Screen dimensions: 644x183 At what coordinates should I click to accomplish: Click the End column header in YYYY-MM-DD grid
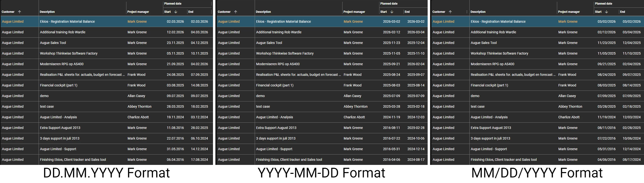407,12
